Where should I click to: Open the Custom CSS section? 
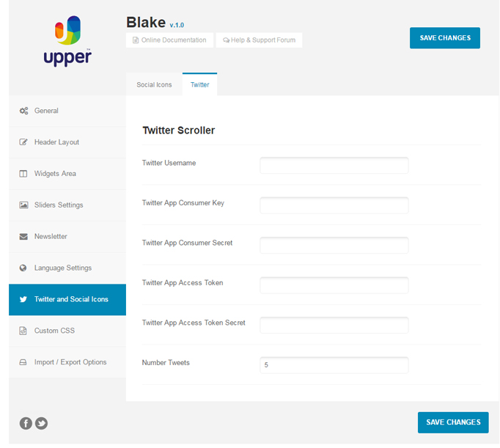point(54,331)
